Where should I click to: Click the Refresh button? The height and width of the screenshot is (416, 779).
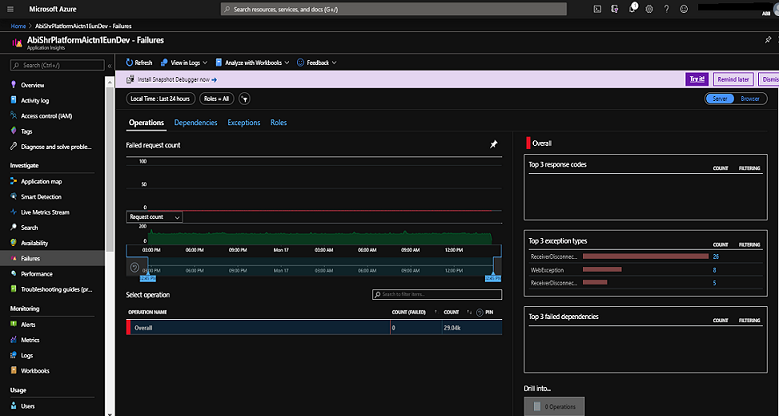(139, 63)
